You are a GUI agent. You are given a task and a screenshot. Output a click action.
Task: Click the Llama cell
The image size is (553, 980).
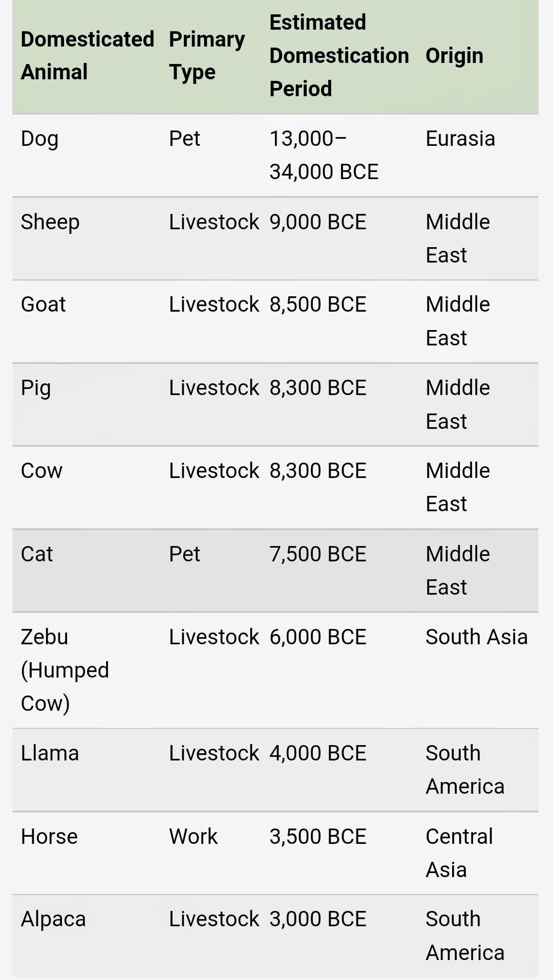pyautogui.click(x=50, y=753)
